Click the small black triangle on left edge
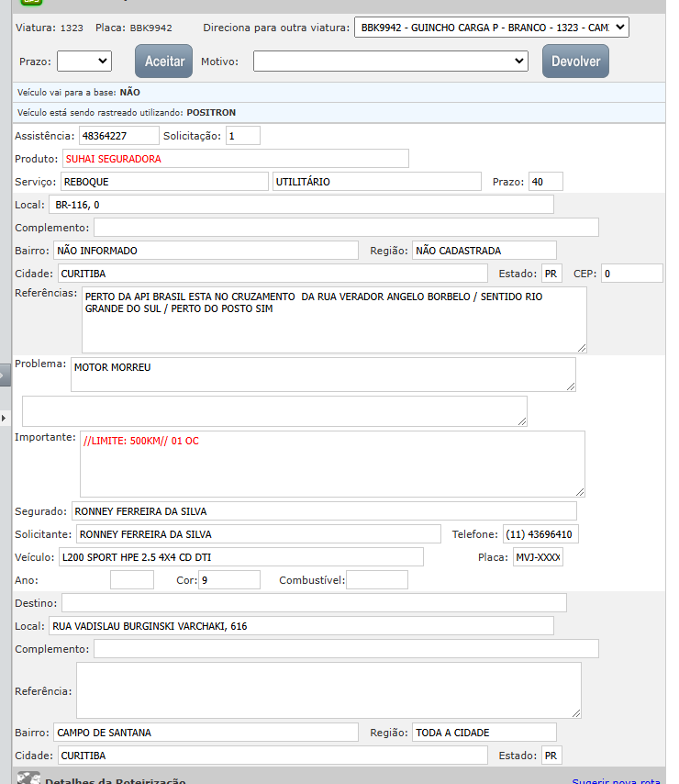This screenshot has width=679, height=784. (x=4, y=418)
